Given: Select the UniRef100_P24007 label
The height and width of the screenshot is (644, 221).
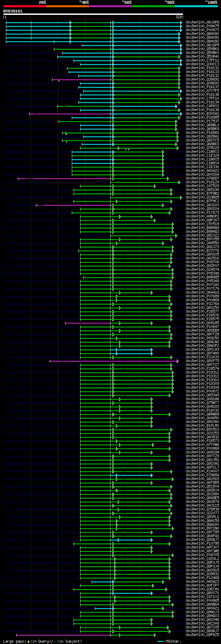Looking at the screenshot, I should (x=202, y=471).
